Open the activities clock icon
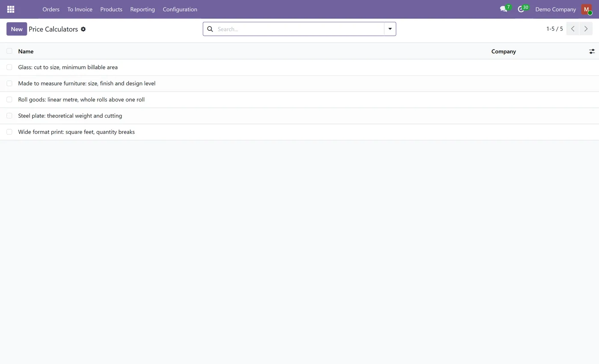The height and width of the screenshot is (364, 599). point(521,9)
